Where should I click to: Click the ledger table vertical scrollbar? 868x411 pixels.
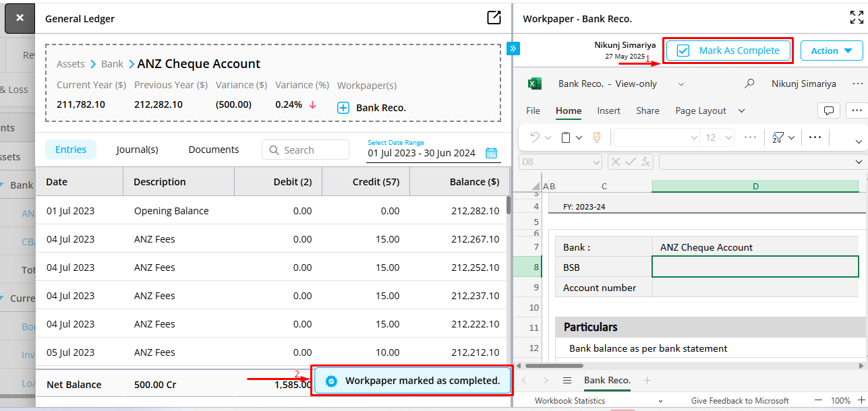pyautogui.click(x=509, y=205)
